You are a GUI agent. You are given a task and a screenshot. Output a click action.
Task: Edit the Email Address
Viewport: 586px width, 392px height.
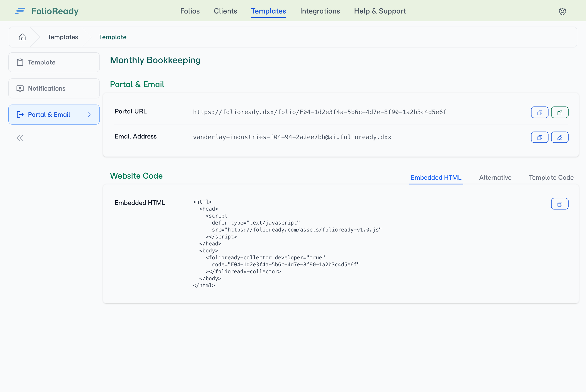click(x=559, y=137)
